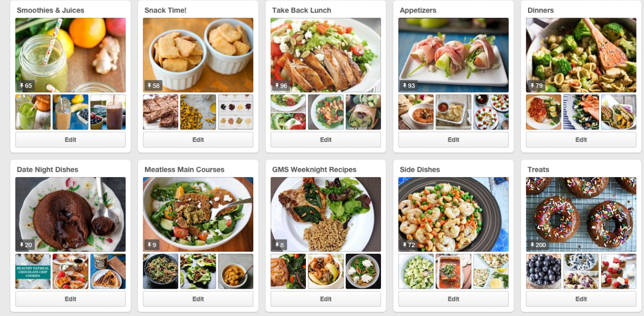Open the Dinners board title

tap(540, 10)
